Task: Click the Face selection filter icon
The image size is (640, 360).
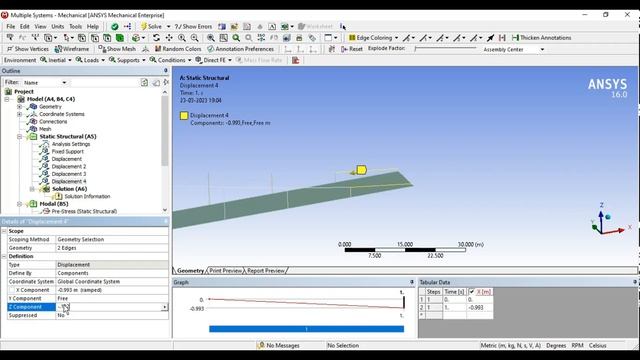Action: [x=107, y=38]
